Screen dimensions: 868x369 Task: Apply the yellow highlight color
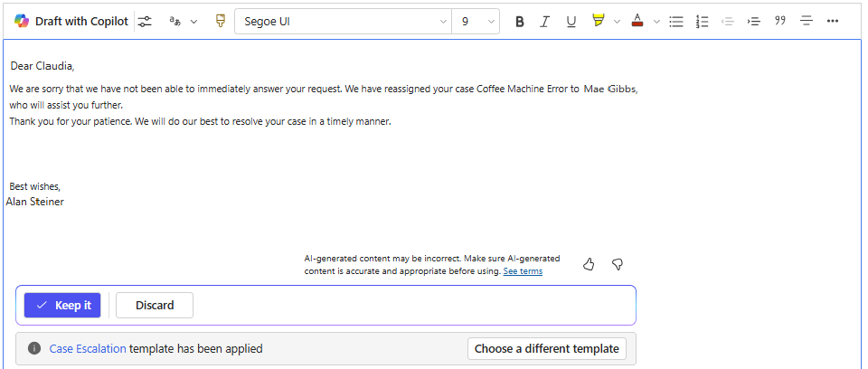click(x=598, y=22)
